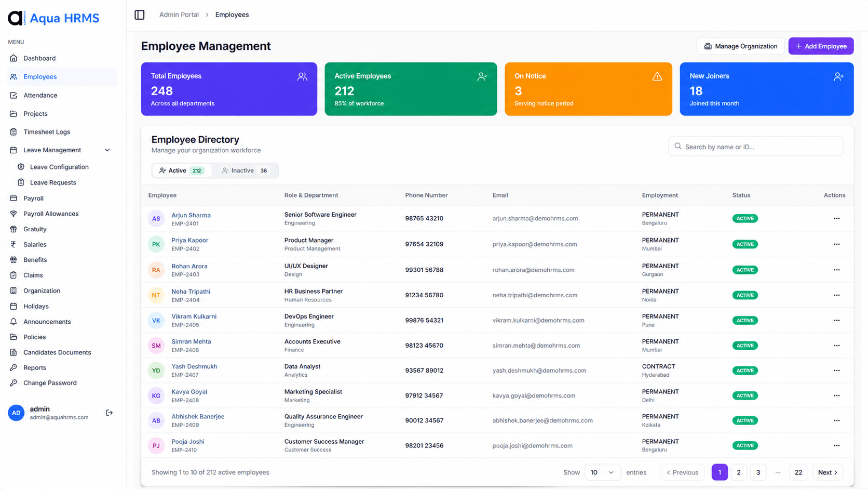Click the New Joiners summary card
Screen dimensions: 868x489
pos(767,89)
